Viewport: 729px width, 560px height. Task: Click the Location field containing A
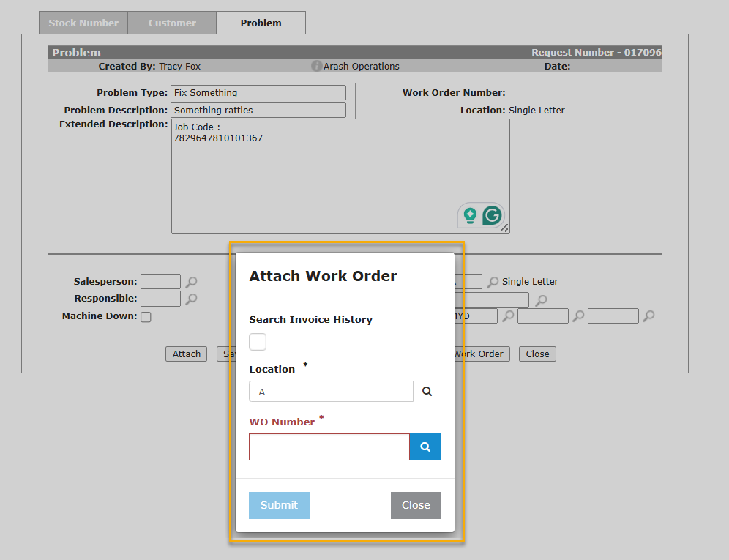point(331,392)
